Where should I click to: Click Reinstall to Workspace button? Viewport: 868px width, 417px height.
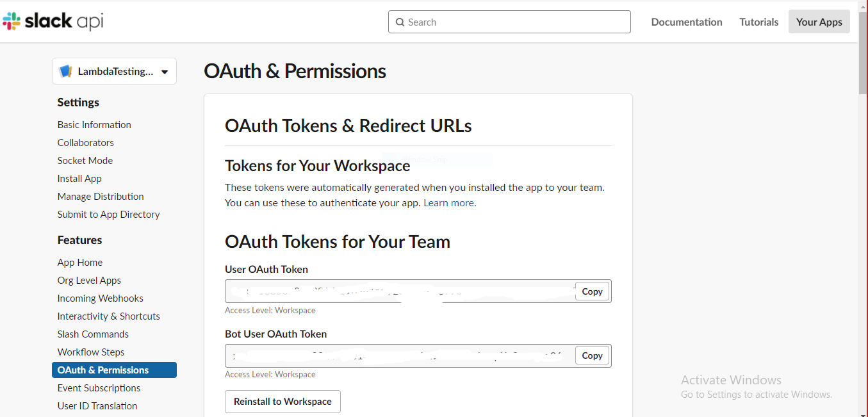coord(283,402)
